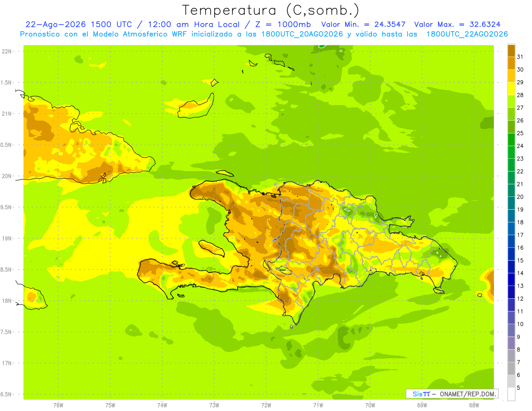Click the colorbar value '5'
The width and height of the screenshot is (532, 411).
coord(519,388)
